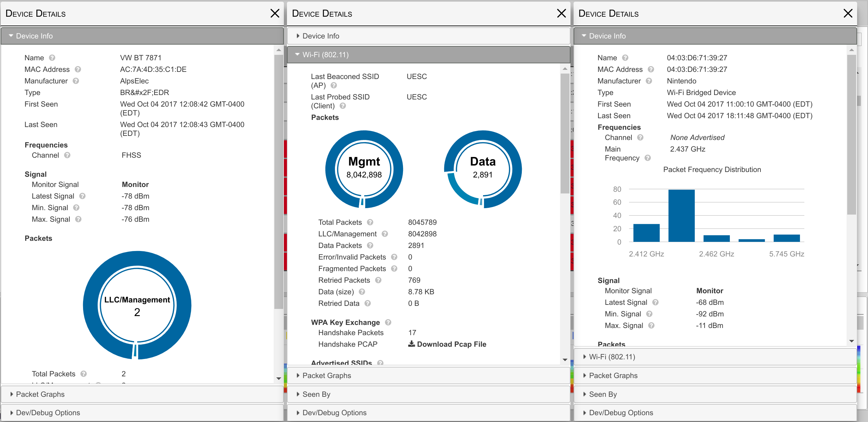
Task: Expand Wi-Fi (802.11) section in right panel
Action: tap(612, 357)
